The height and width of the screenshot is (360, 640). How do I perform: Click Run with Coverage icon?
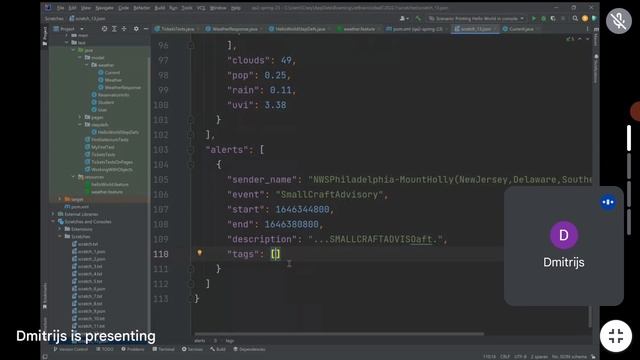pos(553,18)
